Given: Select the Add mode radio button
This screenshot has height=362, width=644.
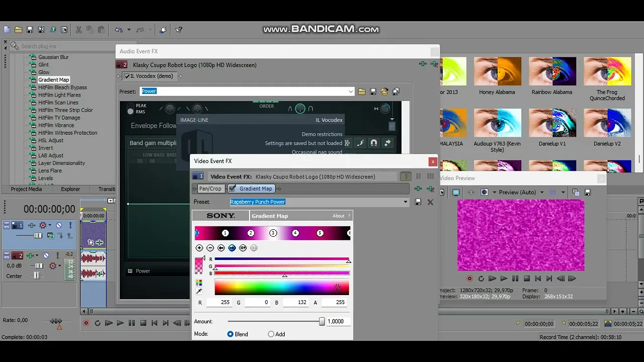Looking at the screenshot, I should tap(271, 334).
